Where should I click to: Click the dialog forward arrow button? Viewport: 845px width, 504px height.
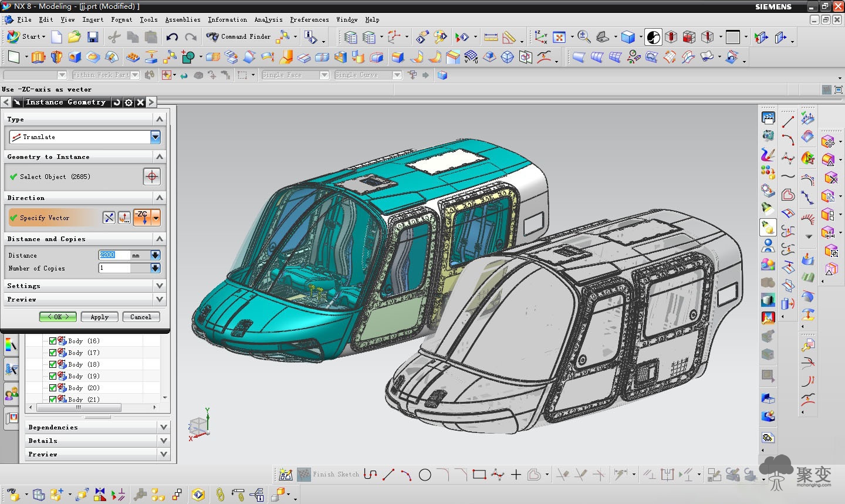(151, 102)
